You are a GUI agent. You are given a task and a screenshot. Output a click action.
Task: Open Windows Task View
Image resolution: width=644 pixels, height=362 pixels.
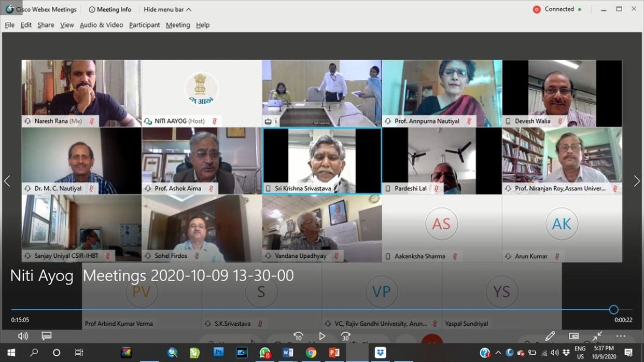(79, 353)
